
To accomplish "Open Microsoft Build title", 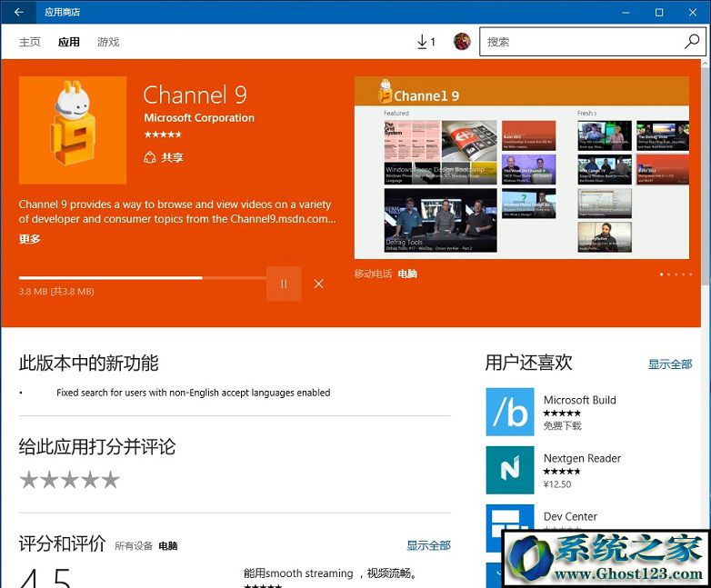I will pyautogui.click(x=579, y=400).
